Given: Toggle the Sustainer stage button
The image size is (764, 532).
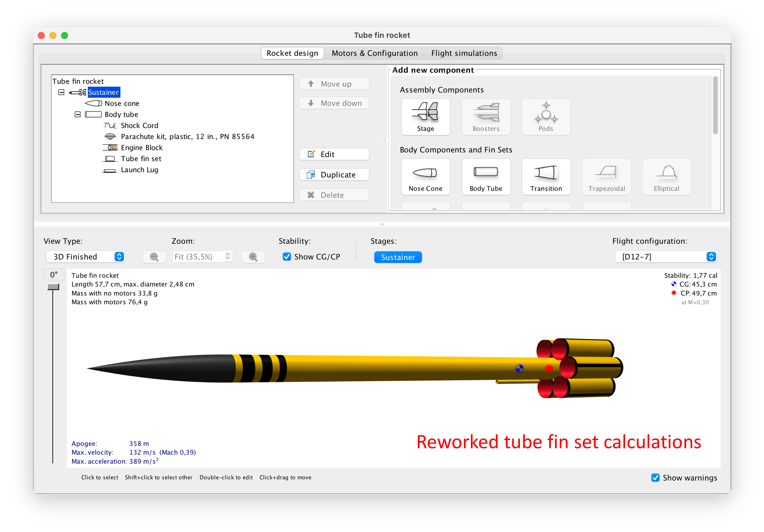Looking at the screenshot, I should (x=398, y=257).
